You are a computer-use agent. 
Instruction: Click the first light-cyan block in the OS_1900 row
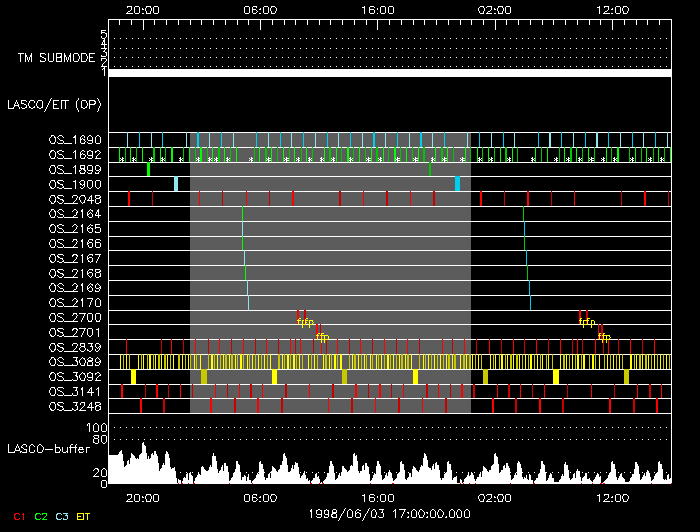click(176, 184)
